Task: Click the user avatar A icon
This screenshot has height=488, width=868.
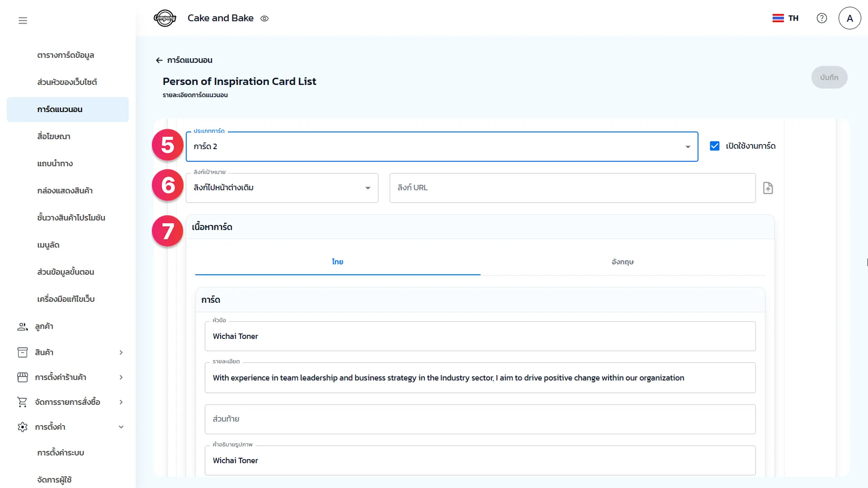Action: coord(849,18)
